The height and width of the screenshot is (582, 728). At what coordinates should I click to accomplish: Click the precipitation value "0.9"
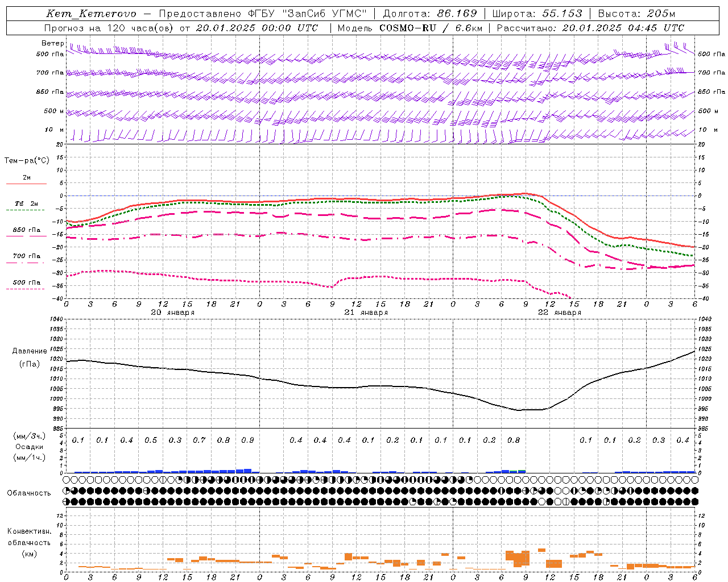[247, 440]
